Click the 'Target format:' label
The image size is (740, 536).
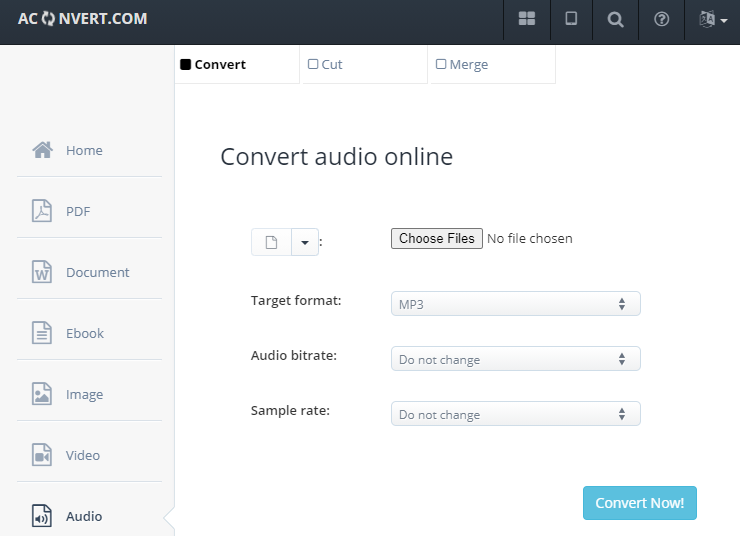coord(296,301)
